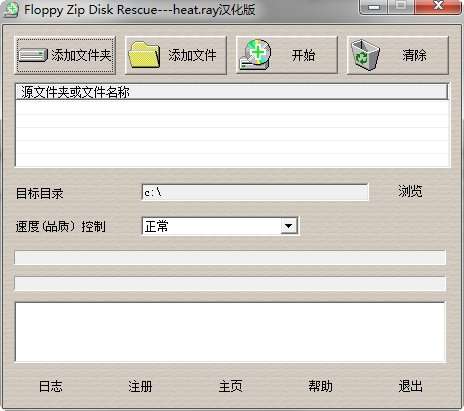464x411 pixels.
Task: Choose the 添加文件 label to add files
Action: pos(192,55)
